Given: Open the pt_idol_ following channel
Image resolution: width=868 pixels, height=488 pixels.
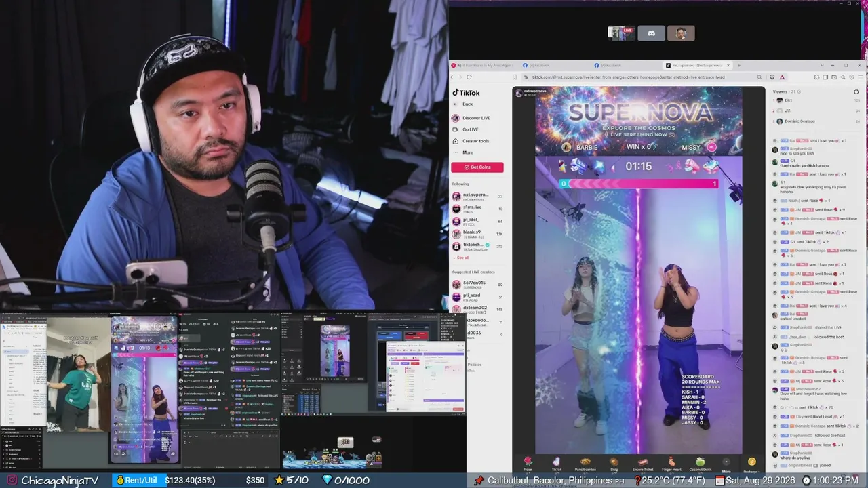Looking at the screenshot, I should [x=477, y=221].
